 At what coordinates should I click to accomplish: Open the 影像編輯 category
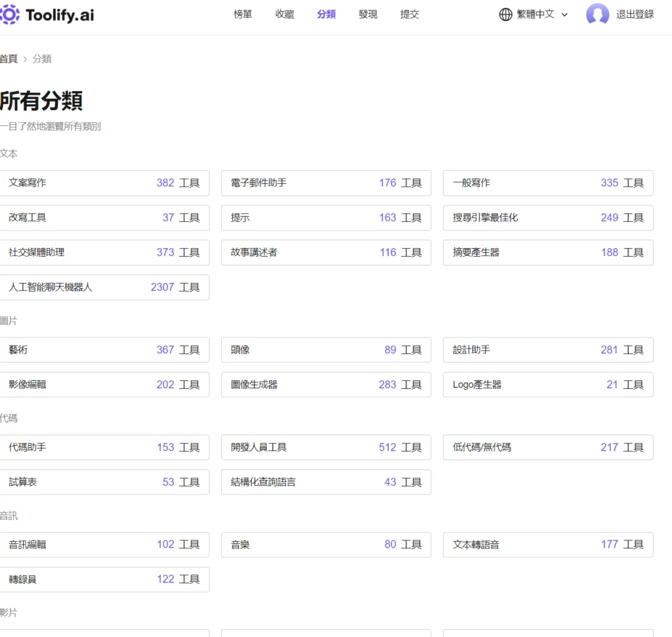[104, 385]
